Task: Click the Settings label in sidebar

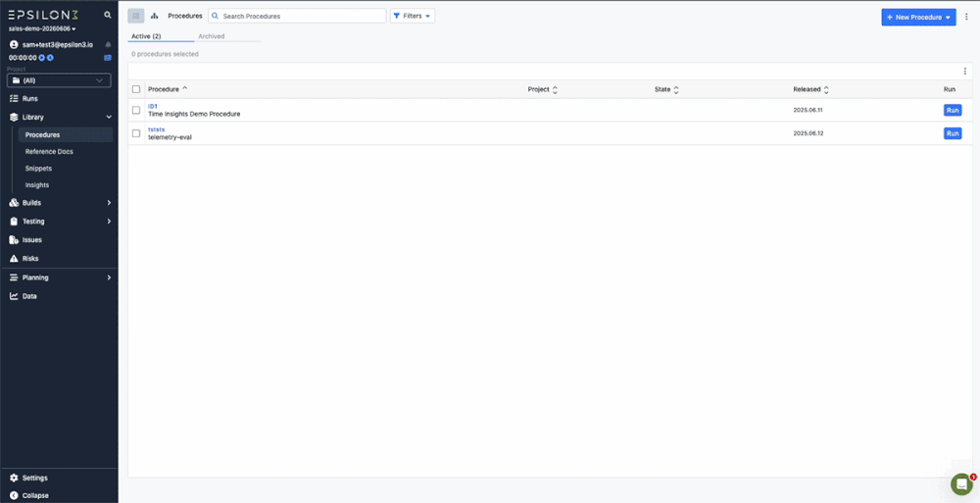Action: pyautogui.click(x=35, y=478)
